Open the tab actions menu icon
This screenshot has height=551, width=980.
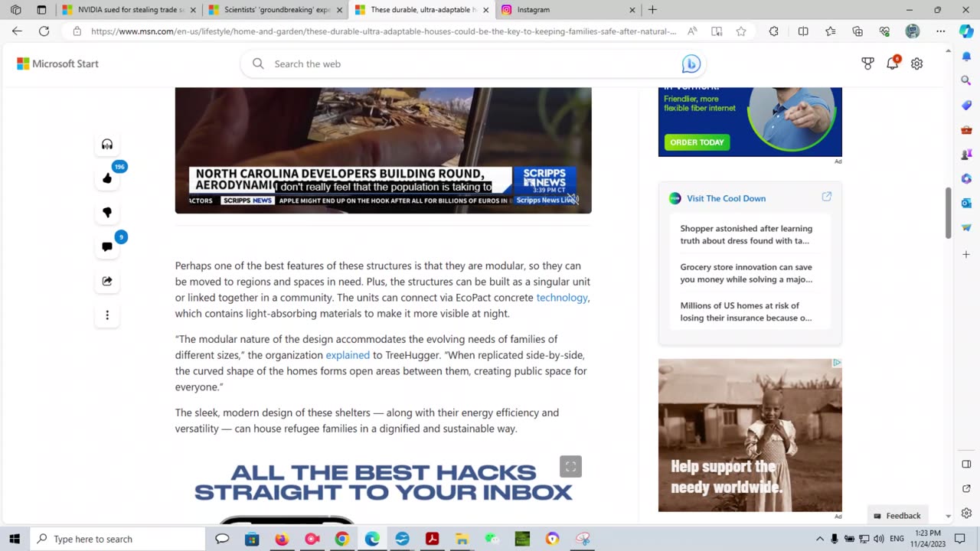pyautogui.click(x=41, y=10)
